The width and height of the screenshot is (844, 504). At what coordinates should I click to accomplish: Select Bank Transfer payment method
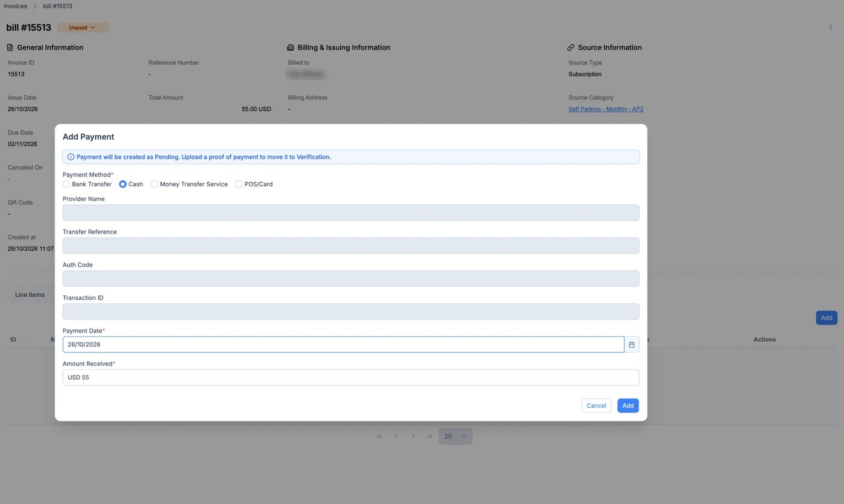pos(66,184)
